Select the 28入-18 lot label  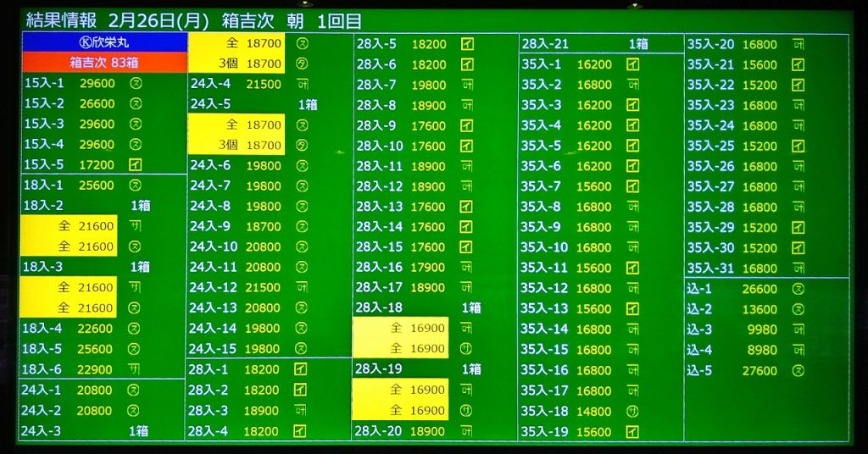coord(379,308)
